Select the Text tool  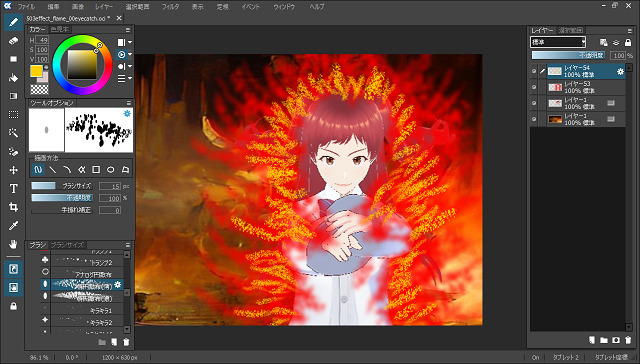(13, 189)
